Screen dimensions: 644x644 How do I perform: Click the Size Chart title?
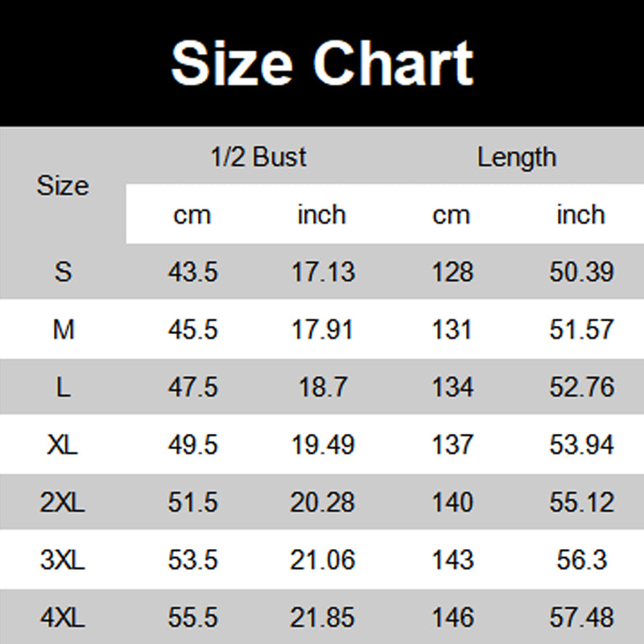pos(322,64)
